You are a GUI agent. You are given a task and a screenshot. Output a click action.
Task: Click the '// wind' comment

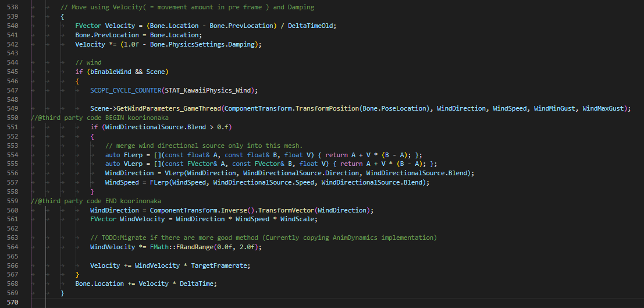point(88,62)
